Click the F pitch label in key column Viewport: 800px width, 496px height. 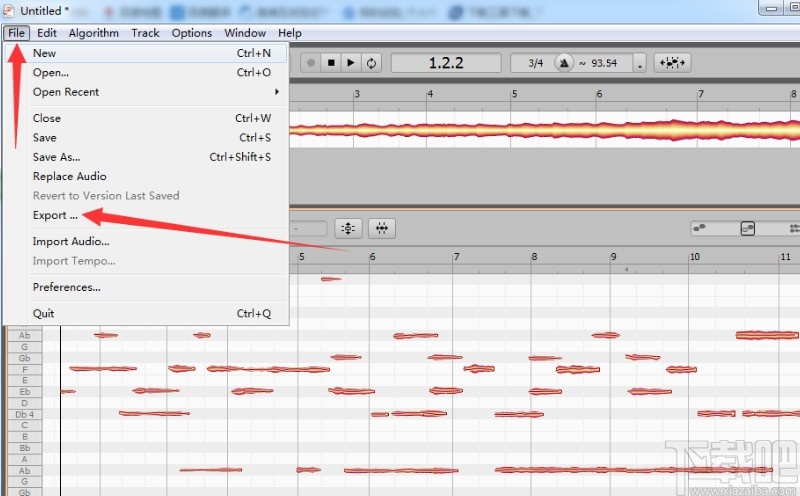coord(24,369)
